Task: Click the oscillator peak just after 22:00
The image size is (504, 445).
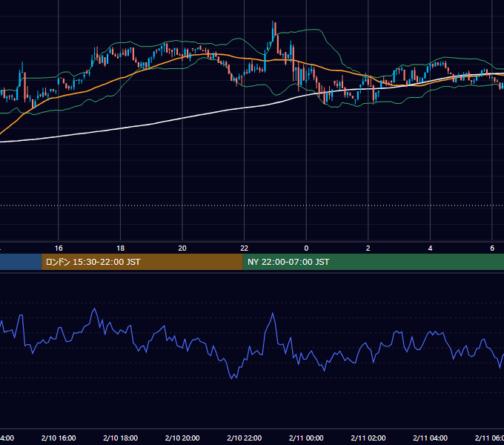Action: coord(273,313)
